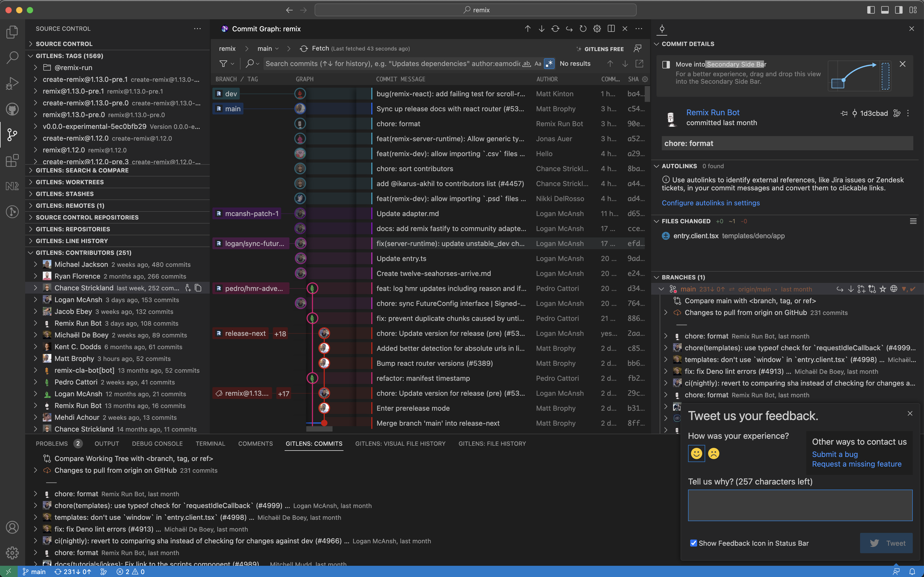Toggle Match Case search option

538,64
